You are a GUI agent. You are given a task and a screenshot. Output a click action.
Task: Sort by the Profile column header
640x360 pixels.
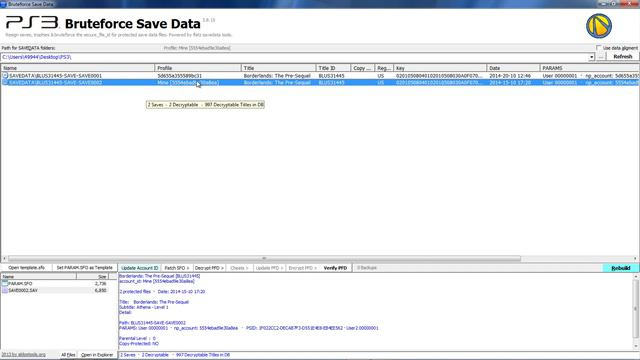click(198, 68)
